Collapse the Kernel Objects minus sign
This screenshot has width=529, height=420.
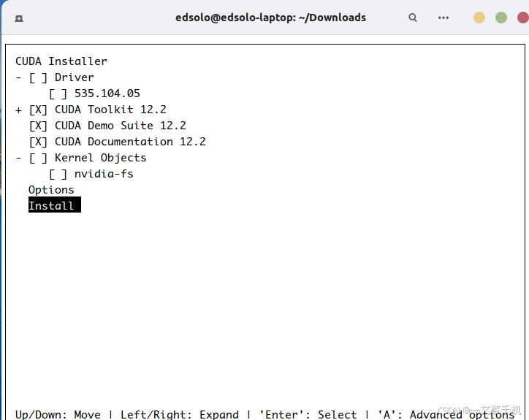tap(18, 158)
